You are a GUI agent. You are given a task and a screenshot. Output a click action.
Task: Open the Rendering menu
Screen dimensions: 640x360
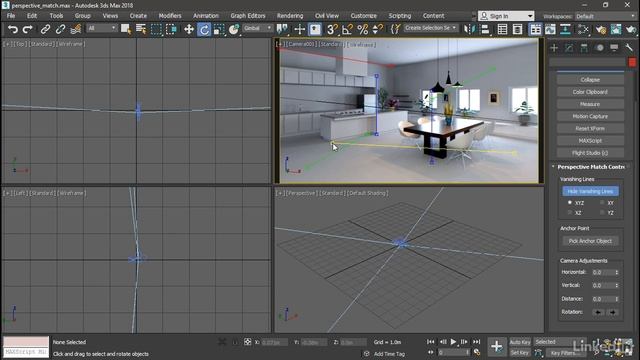tap(290, 16)
